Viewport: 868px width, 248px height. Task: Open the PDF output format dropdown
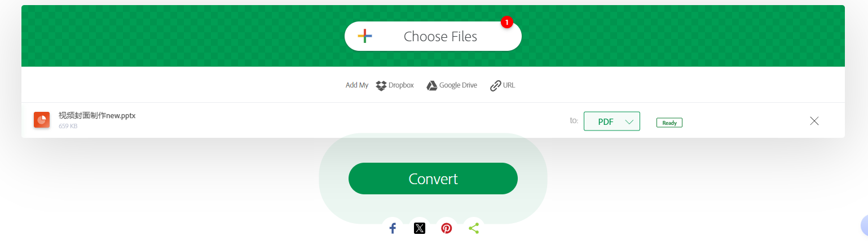pos(612,121)
